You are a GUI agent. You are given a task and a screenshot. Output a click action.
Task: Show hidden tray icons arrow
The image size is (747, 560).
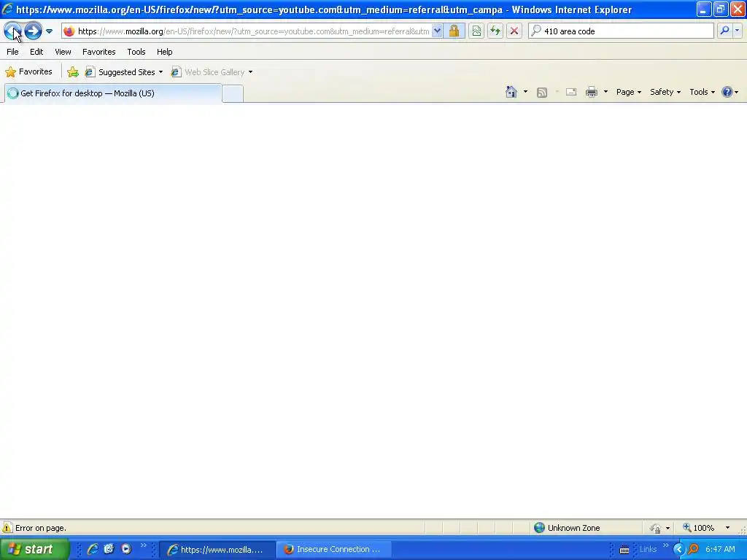[678, 550]
